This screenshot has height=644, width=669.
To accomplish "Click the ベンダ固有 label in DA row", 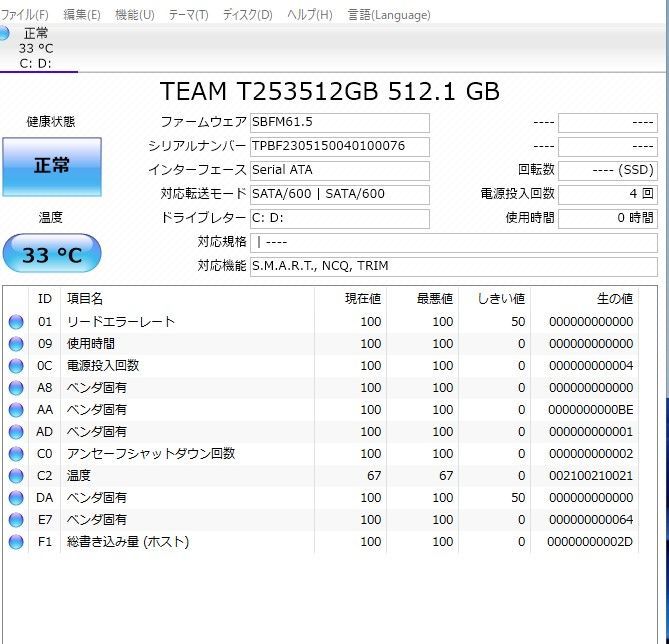I will [x=96, y=498].
